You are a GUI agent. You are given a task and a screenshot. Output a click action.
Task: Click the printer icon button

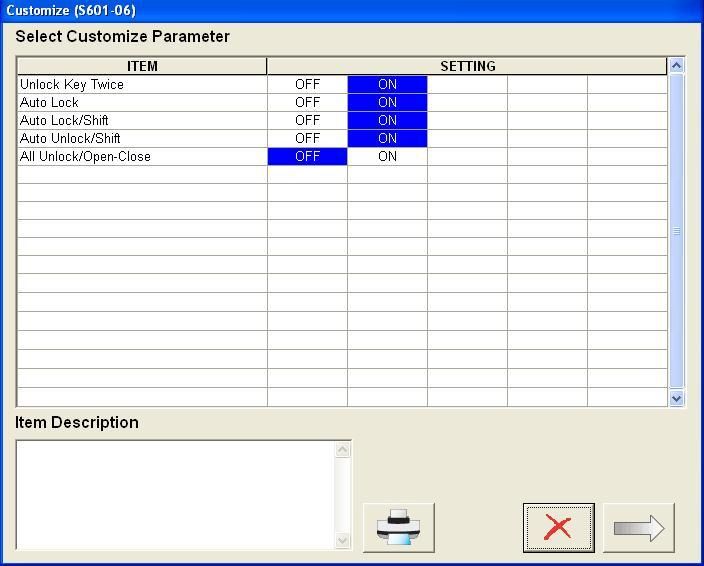pos(398,527)
